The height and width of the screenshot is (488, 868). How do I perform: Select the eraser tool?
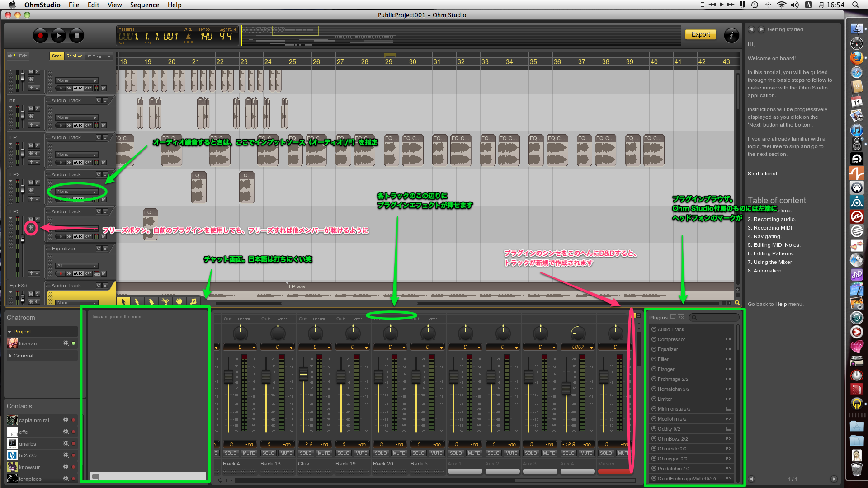151,301
